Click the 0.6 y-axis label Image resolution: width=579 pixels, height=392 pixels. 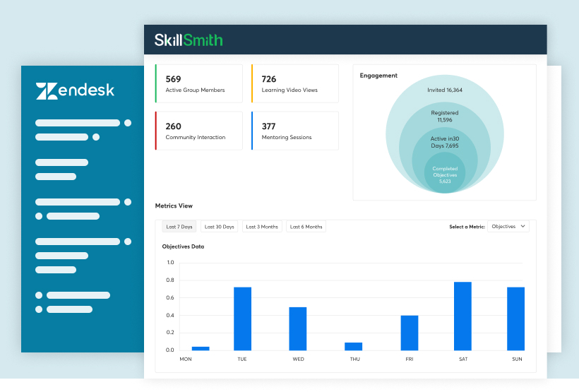pyautogui.click(x=170, y=297)
